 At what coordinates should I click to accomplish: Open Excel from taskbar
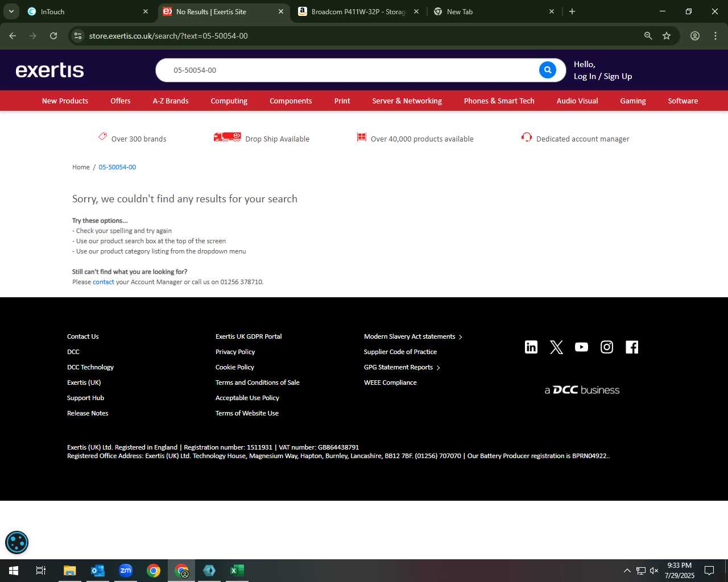(x=237, y=571)
